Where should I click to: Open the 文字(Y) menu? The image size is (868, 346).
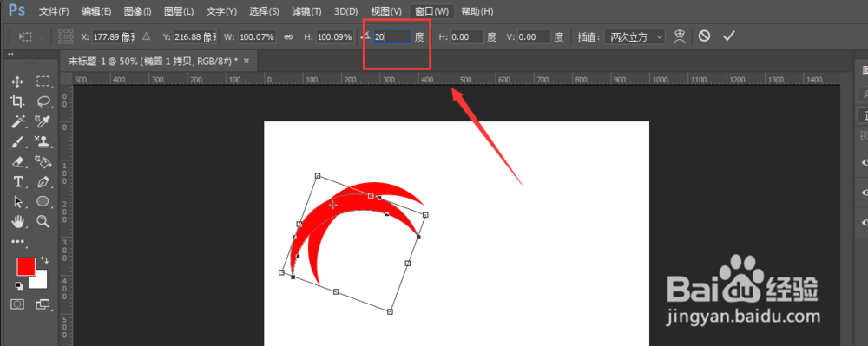[221, 11]
